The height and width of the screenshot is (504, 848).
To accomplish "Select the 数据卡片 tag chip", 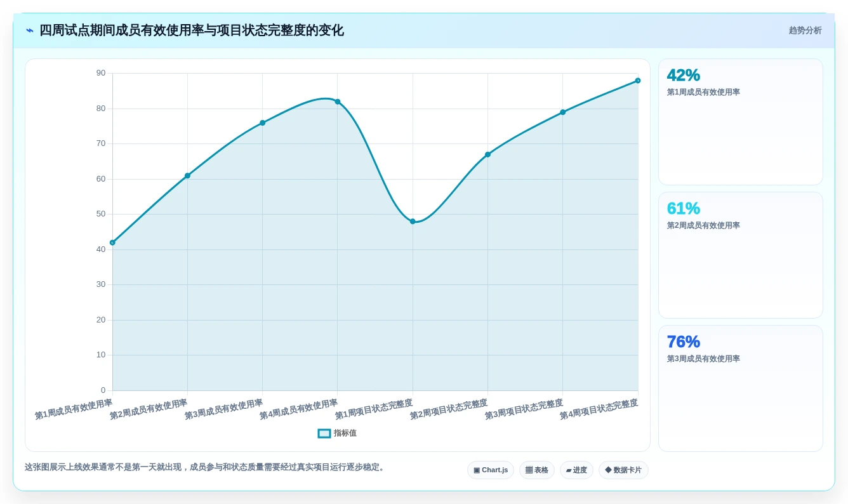I will click(623, 470).
